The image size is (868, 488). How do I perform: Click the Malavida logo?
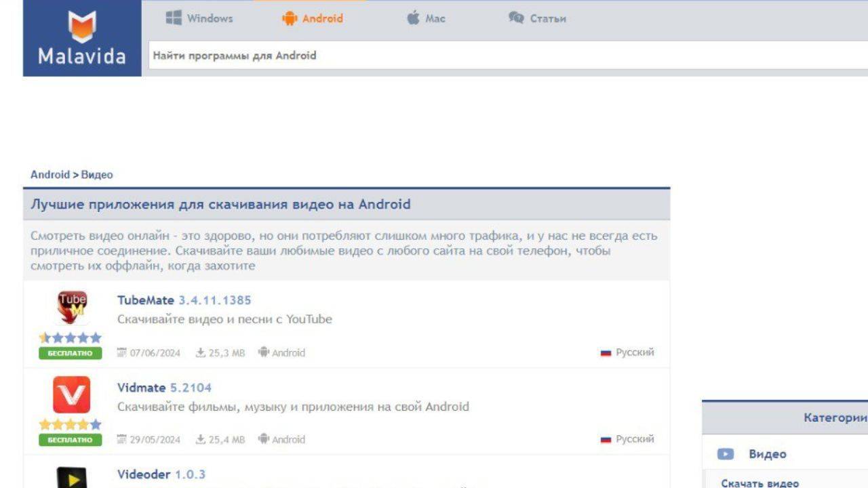(82, 38)
